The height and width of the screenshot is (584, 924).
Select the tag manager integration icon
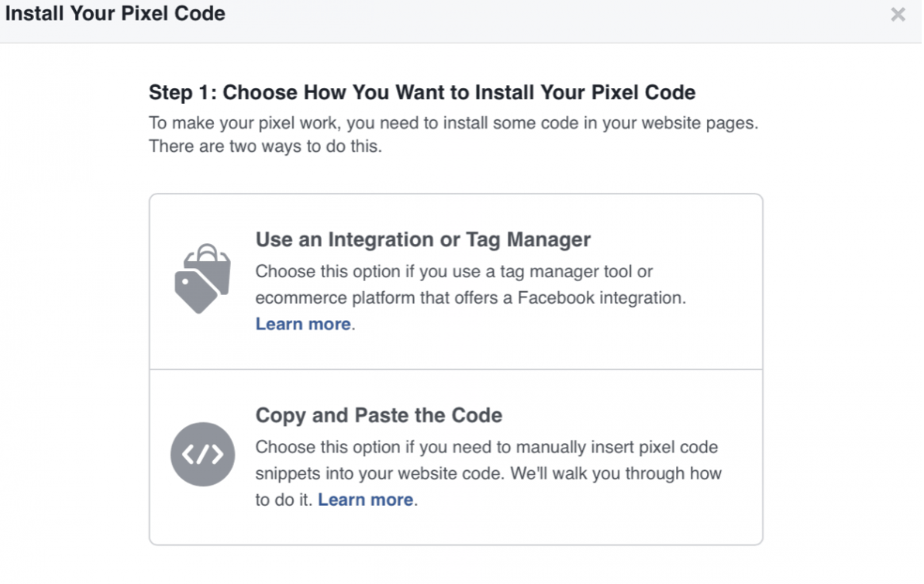(202, 277)
